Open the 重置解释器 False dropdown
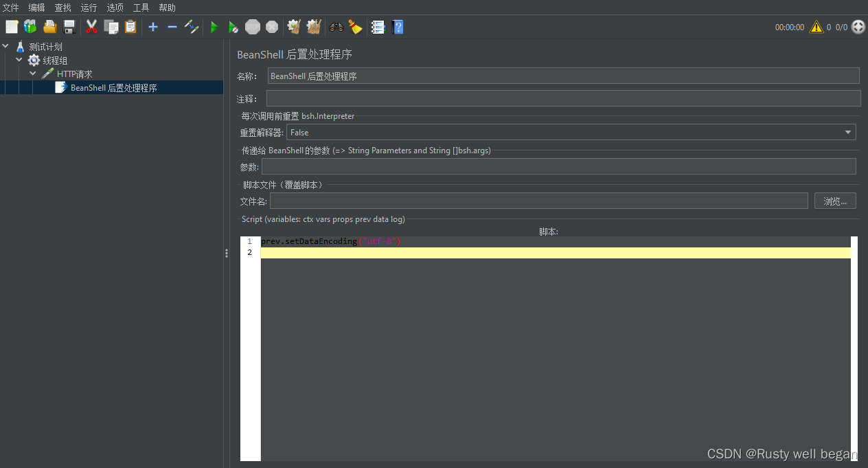 point(571,132)
